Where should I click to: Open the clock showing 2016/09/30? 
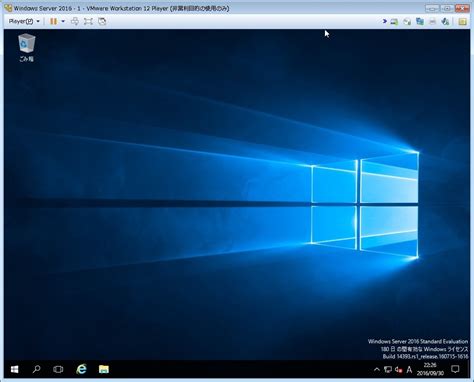430,369
